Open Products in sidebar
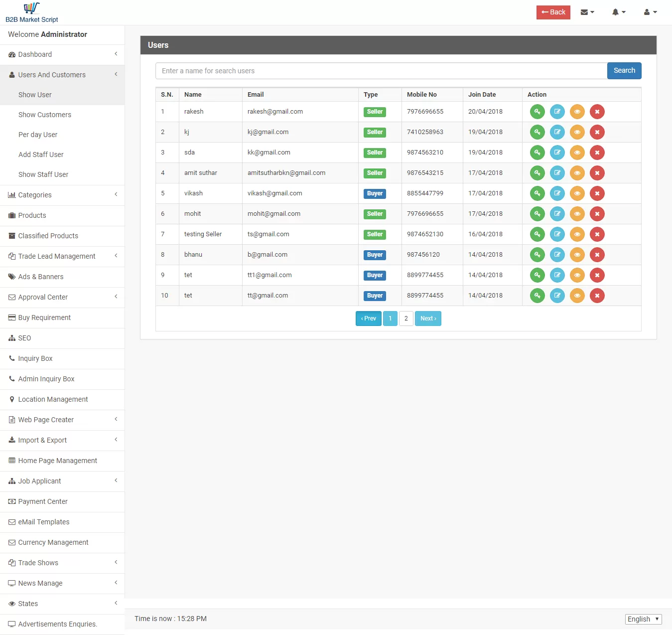The image size is (672, 635). pyautogui.click(x=62, y=215)
